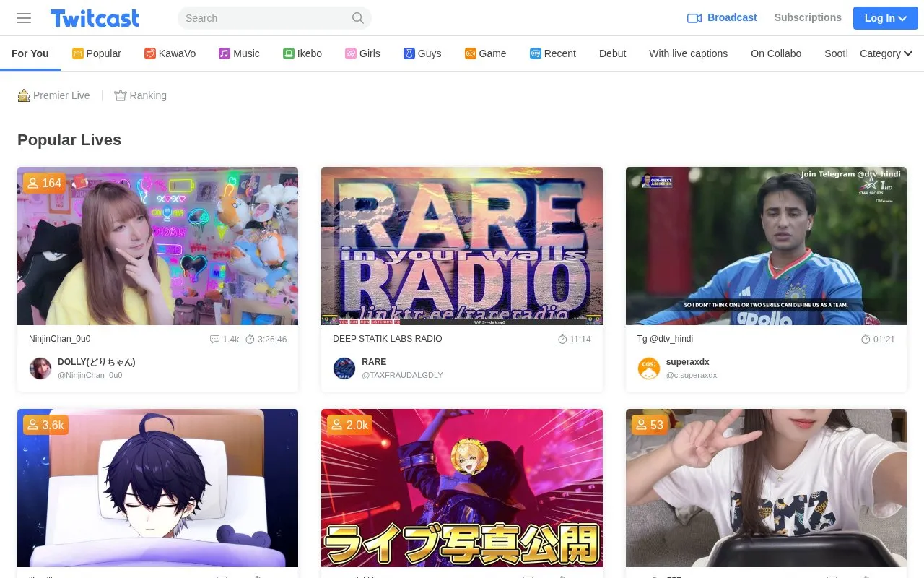Click the @c:superaxdx handle
The image size is (924, 578).
(692, 375)
